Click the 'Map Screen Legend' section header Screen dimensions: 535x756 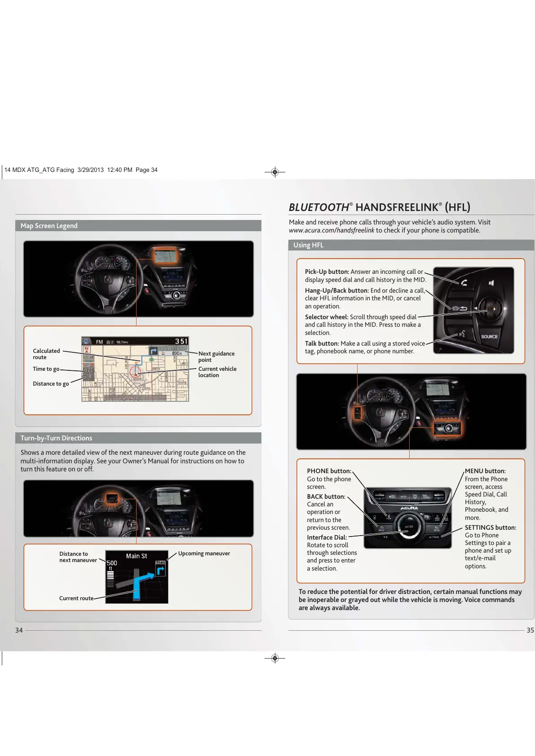click(138, 226)
